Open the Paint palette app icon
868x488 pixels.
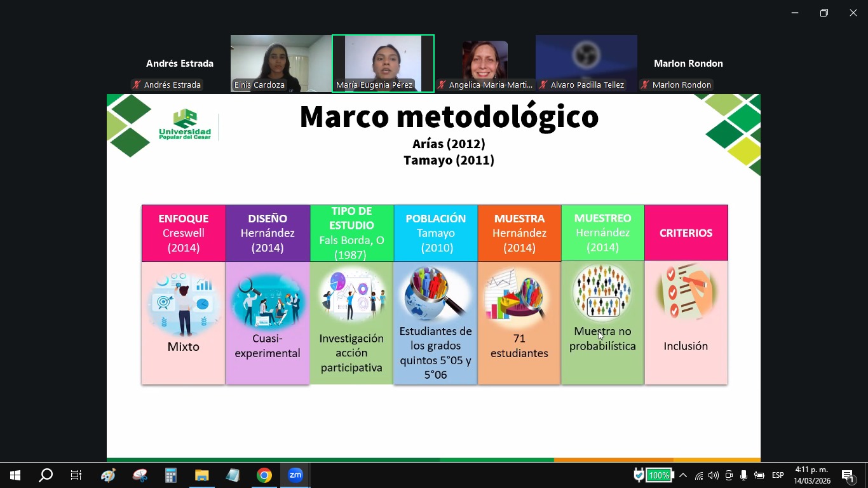[108, 475]
